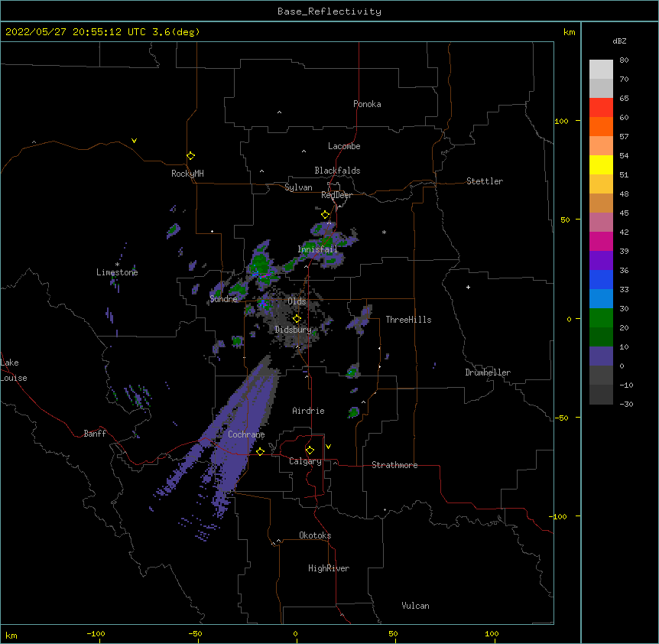The image size is (659, 644).
Task: Select the Okotoks label
Action: tap(315, 535)
